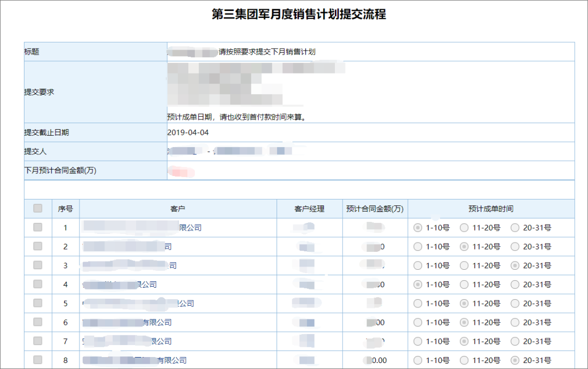Pick 20-31号 option in row 4

pos(515,285)
